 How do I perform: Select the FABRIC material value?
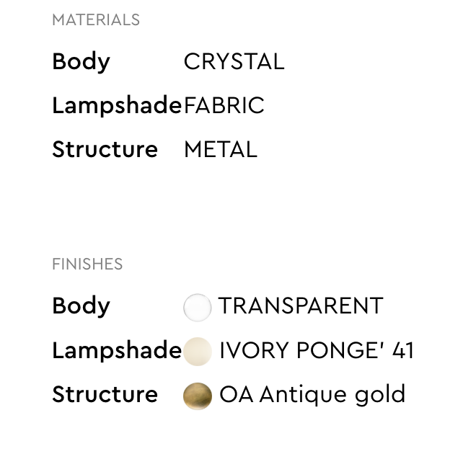(224, 107)
